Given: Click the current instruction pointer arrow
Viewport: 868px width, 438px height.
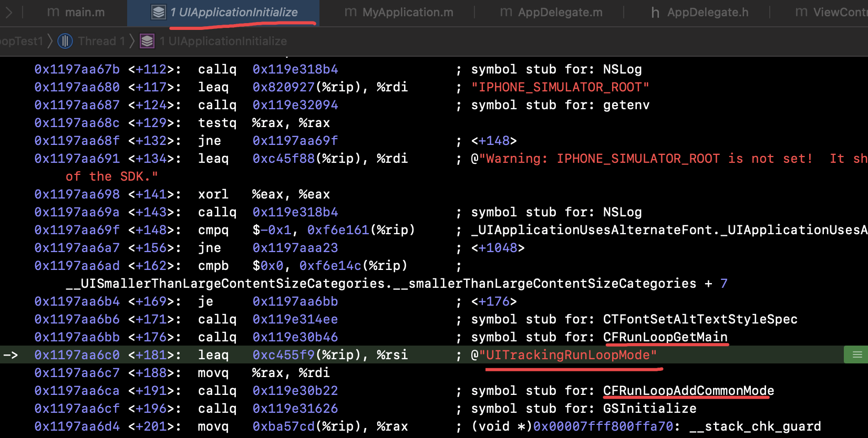Looking at the screenshot, I should pyautogui.click(x=11, y=355).
